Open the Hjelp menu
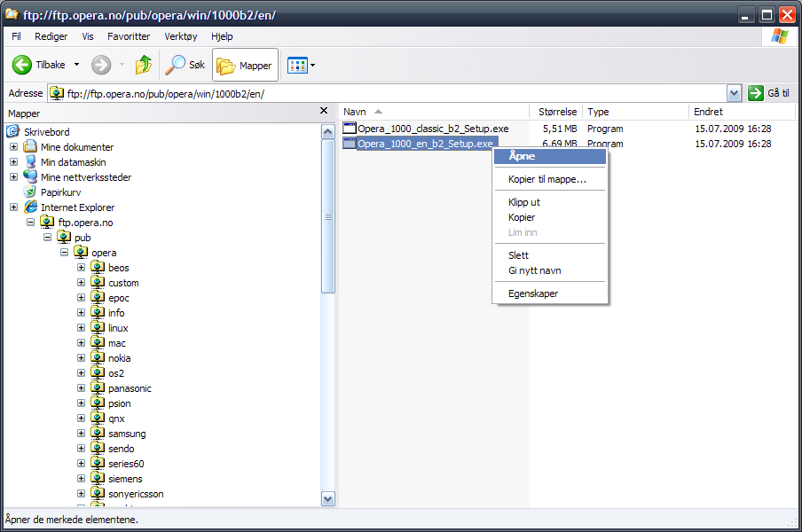This screenshot has height=532, width=802. [222, 36]
